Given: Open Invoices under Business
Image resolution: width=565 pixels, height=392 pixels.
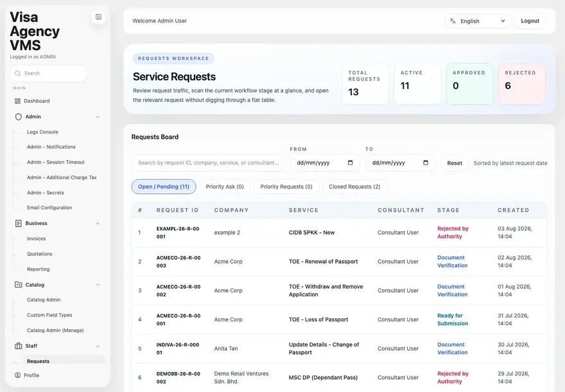Looking at the screenshot, I should [x=37, y=239].
